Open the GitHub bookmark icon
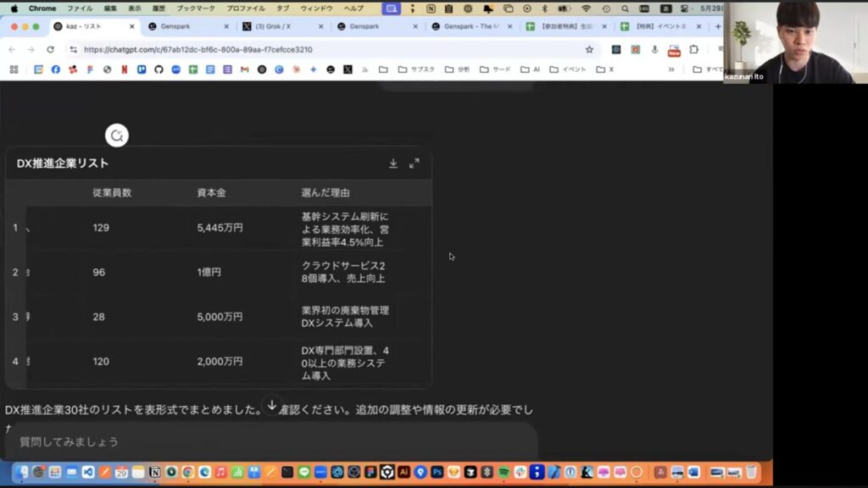Image resolution: width=868 pixels, height=488 pixels. point(159,69)
